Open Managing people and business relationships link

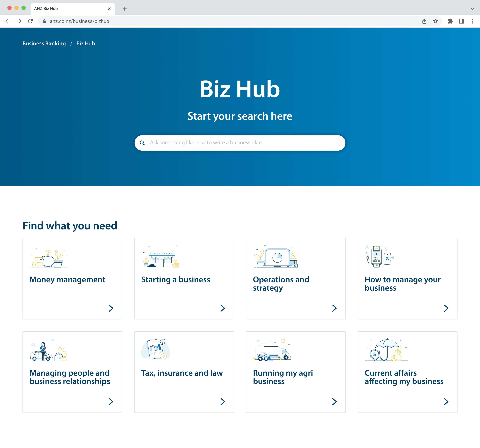70,377
